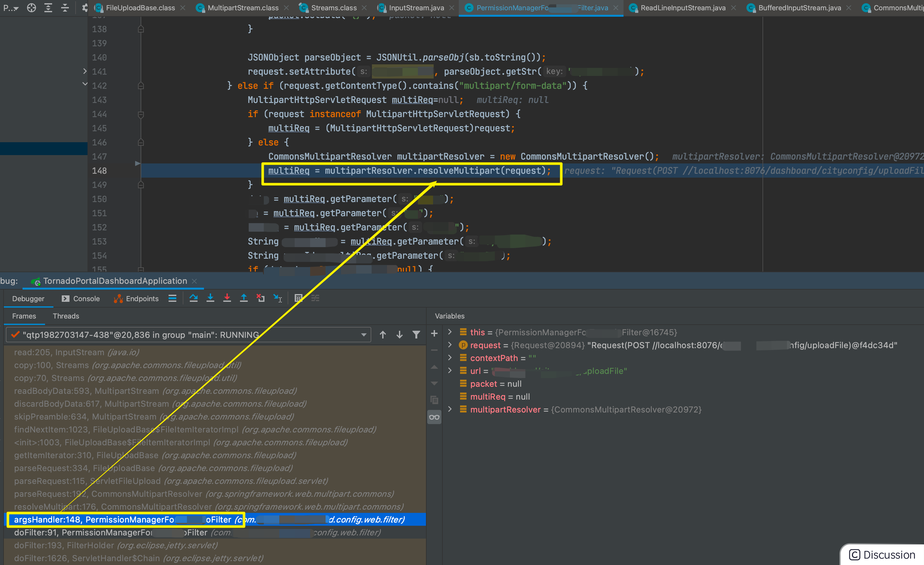Click the duplicate watch icon in Variables
Screen dimensions: 924x565
click(434, 400)
